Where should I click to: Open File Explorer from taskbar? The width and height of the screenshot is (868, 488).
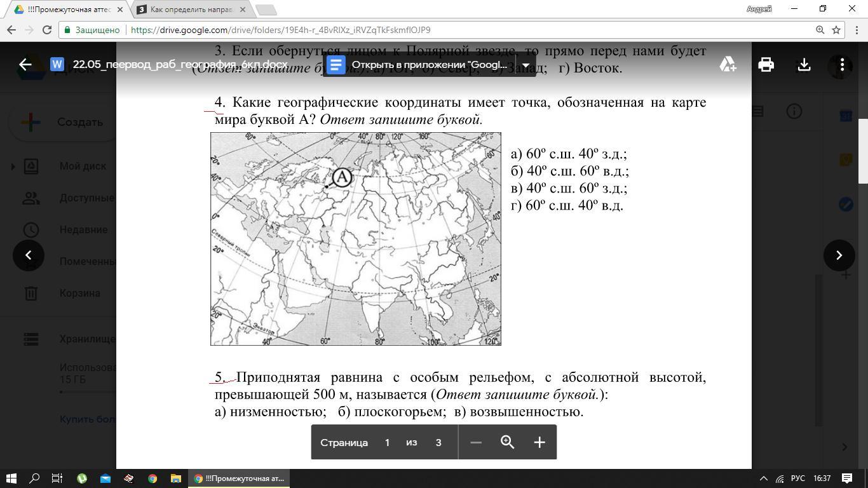[x=175, y=478]
